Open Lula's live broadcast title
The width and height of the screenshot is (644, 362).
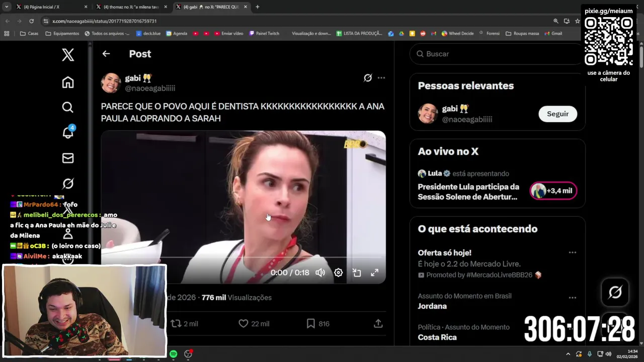[468, 192]
